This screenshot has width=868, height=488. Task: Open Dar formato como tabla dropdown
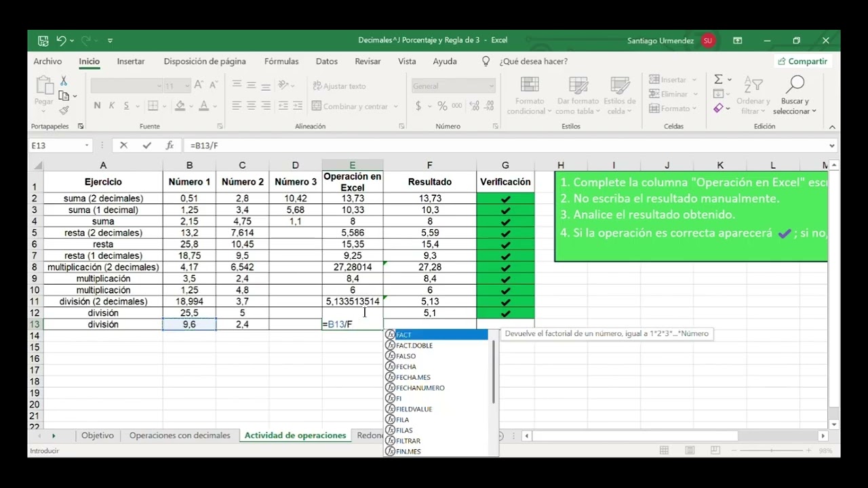(578, 96)
